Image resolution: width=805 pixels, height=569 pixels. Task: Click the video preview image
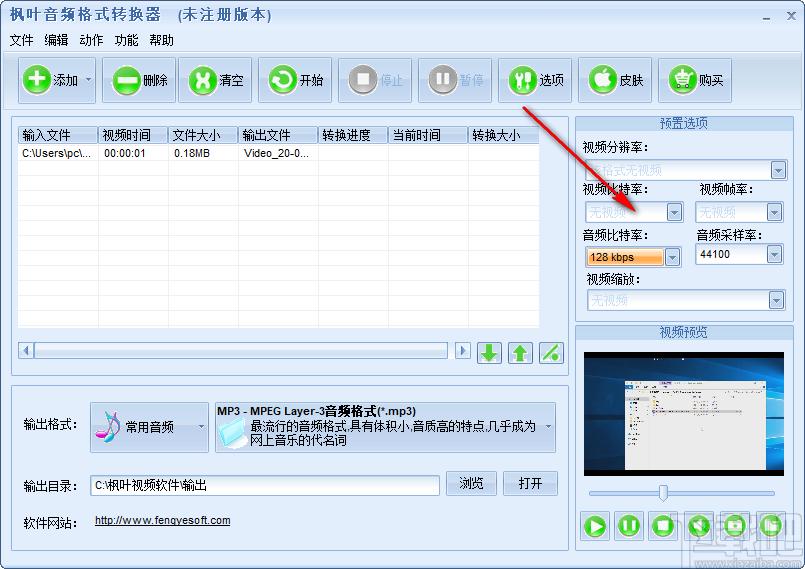tap(684, 414)
